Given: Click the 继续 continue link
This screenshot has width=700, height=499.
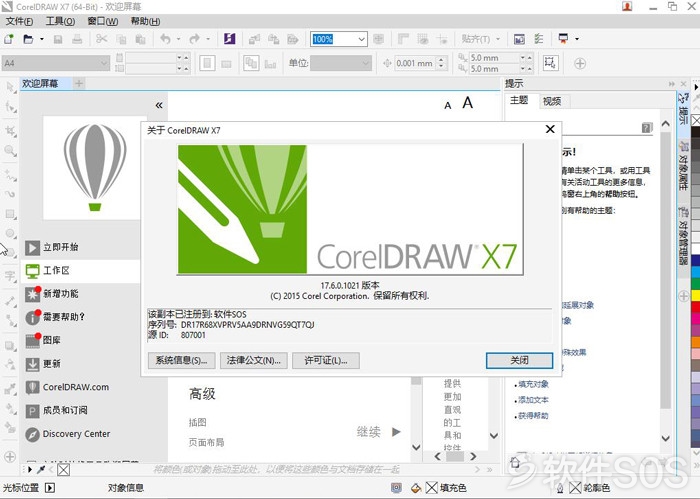Looking at the screenshot, I should [x=379, y=432].
